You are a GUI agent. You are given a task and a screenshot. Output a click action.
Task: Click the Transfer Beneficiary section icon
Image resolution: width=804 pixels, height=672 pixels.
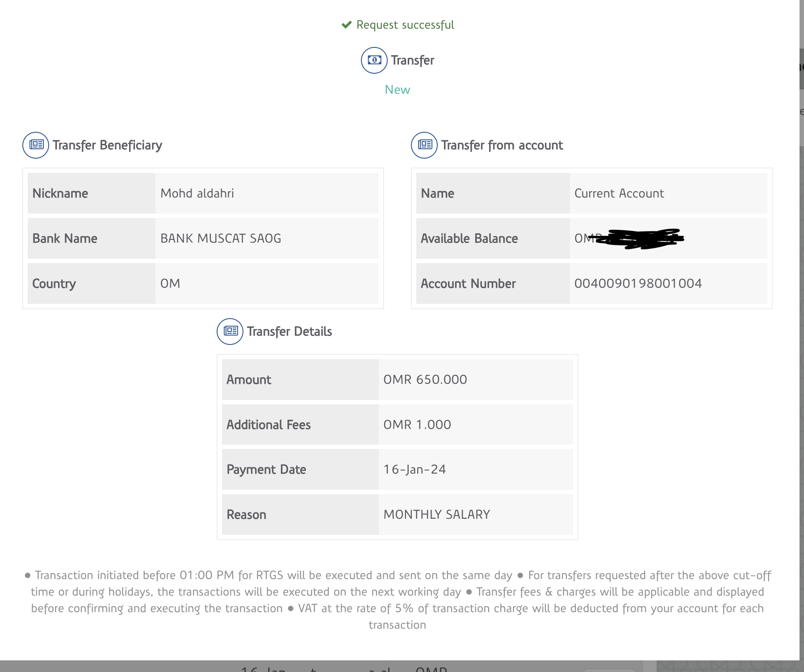[36, 145]
